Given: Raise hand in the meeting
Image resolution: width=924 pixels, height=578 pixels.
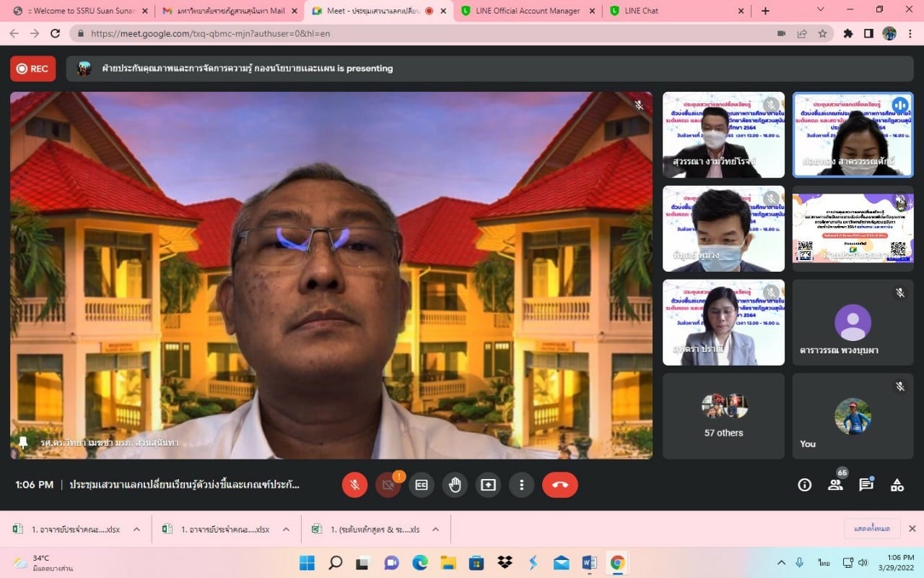Looking at the screenshot, I should (455, 485).
